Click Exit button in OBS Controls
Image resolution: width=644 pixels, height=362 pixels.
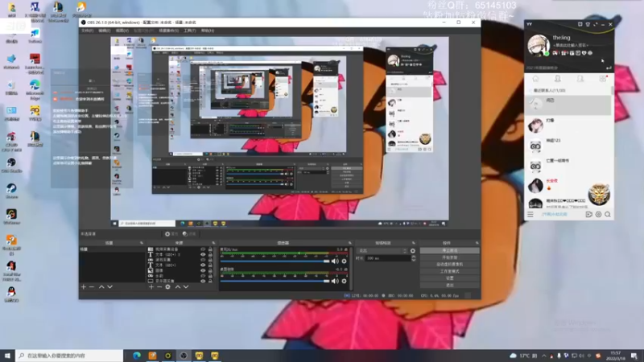[450, 286]
